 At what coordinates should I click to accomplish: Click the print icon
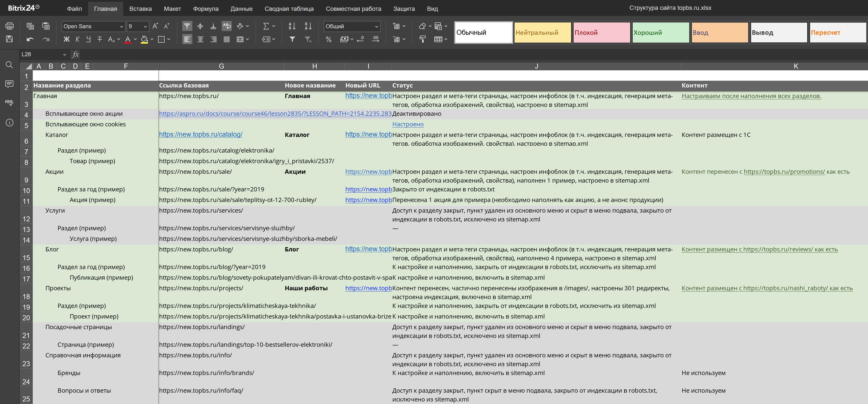coord(9,26)
